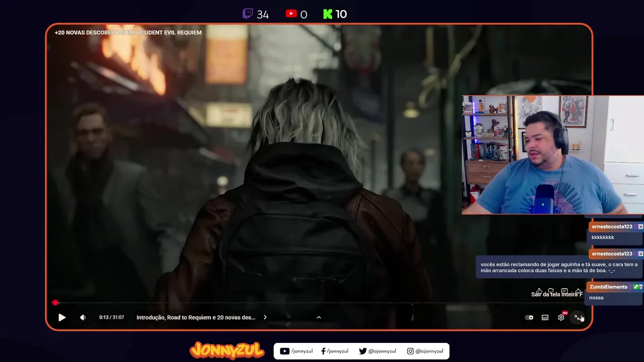Click the JonnyZul logo
The width and height of the screenshot is (644, 362).
[227, 350]
